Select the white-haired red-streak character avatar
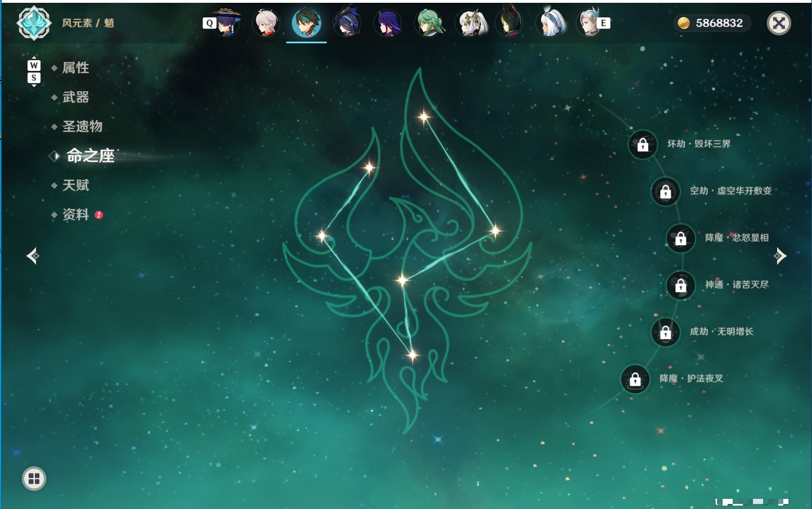 pos(266,23)
